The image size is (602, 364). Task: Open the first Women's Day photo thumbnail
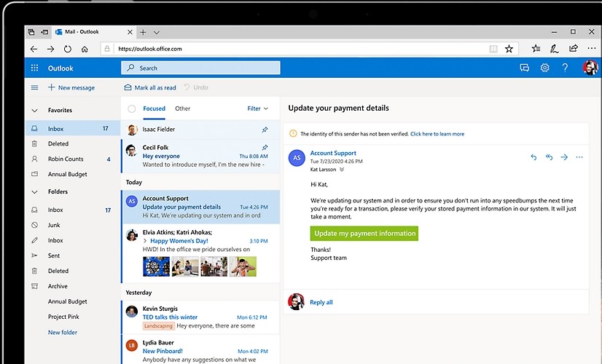click(156, 266)
